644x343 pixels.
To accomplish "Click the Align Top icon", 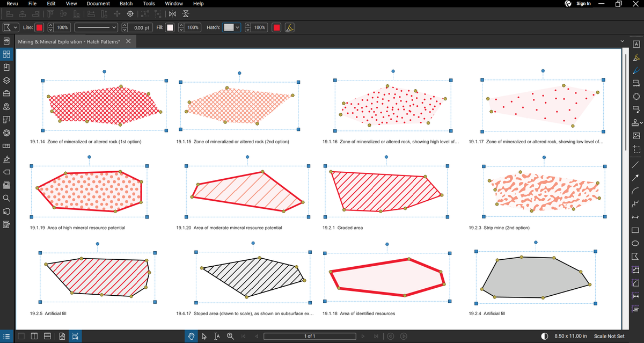I will click(x=50, y=14).
